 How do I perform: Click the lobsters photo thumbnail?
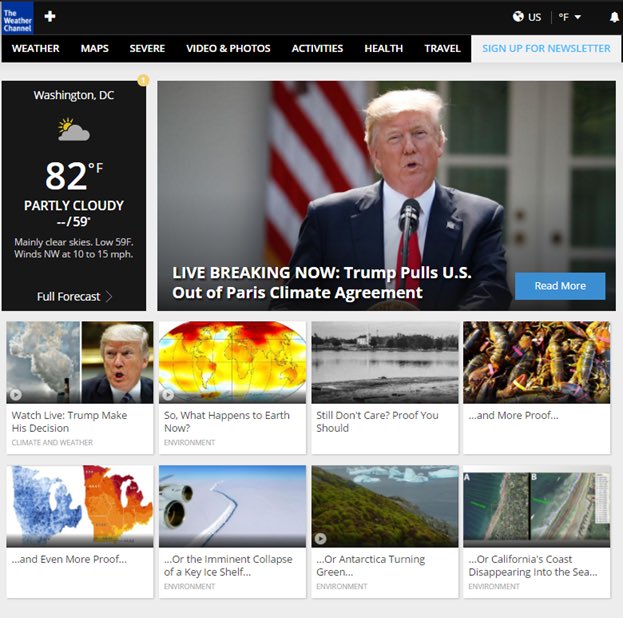pyautogui.click(x=536, y=362)
